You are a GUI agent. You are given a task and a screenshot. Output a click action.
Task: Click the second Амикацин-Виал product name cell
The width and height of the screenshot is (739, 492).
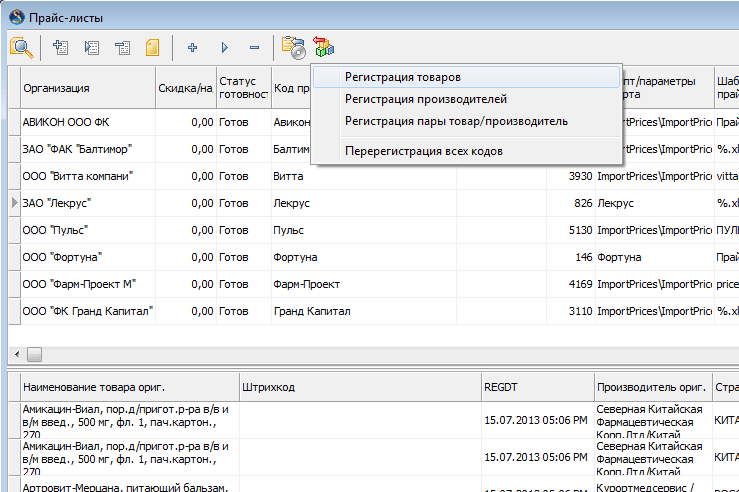(131, 457)
